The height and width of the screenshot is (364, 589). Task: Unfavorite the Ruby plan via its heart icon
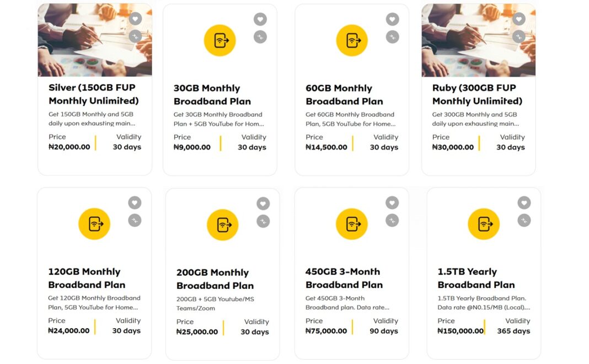(x=518, y=19)
